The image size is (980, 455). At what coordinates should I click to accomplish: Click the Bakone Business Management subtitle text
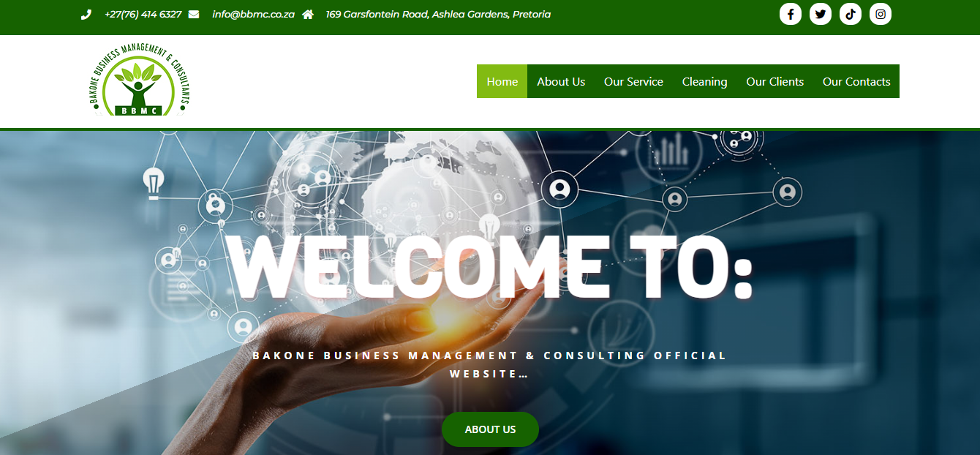pyautogui.click(x=489, y=364)
